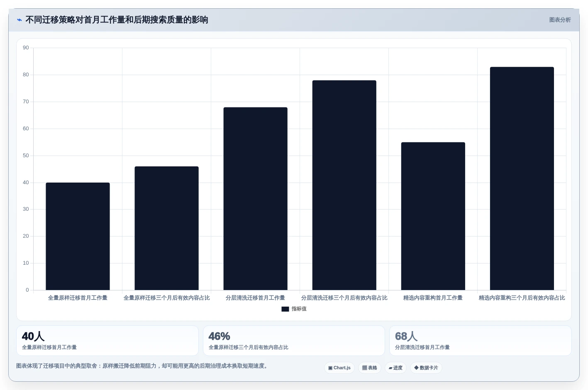Click the 数据卡片 tag chip
Screen dimensions: 588x390
coord(426,368)
